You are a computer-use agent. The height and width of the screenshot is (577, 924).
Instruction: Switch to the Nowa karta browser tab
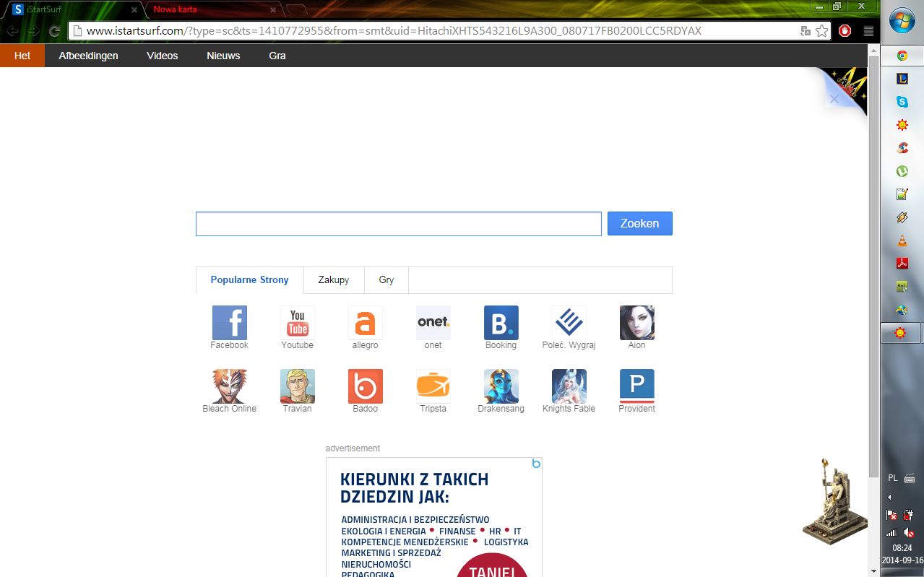(213, 10)
